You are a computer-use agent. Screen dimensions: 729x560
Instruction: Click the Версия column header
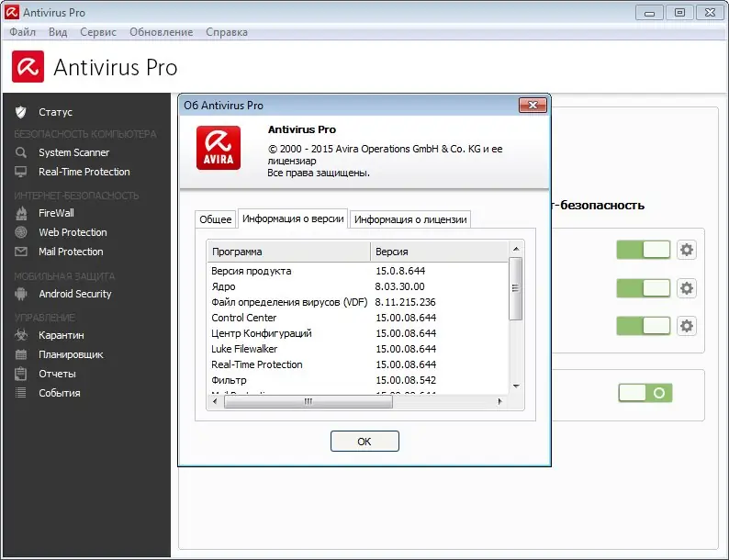[x=439, y=252]
